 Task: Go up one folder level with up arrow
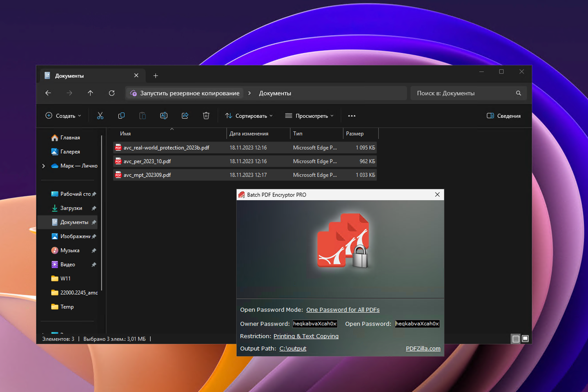coord(91,93)
